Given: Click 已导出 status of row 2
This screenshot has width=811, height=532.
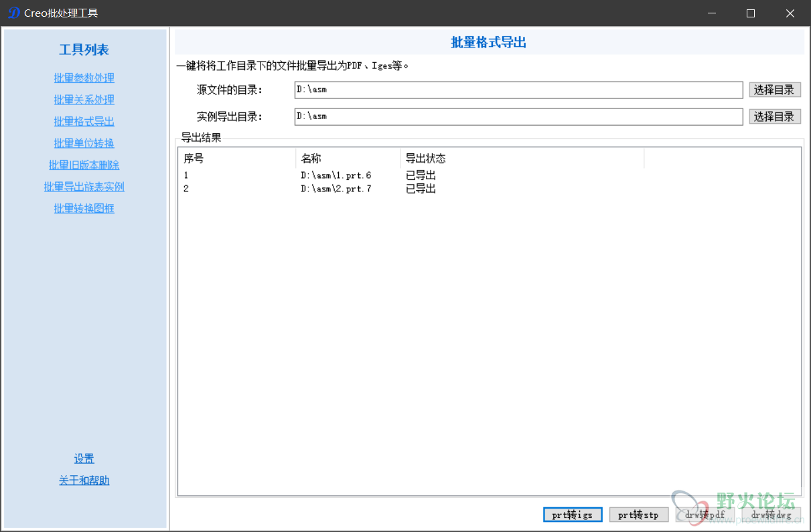Looking at the screenshot, I should (x=421, y=189).
